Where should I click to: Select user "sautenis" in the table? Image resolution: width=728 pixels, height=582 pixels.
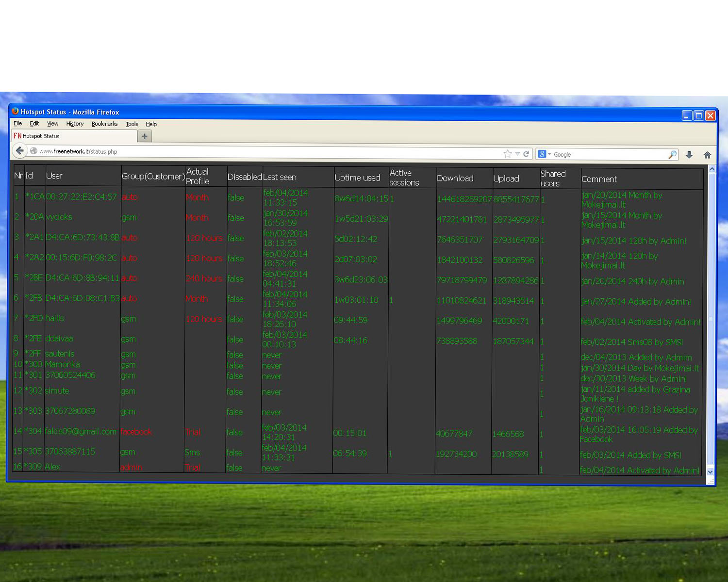pos(60,354)
